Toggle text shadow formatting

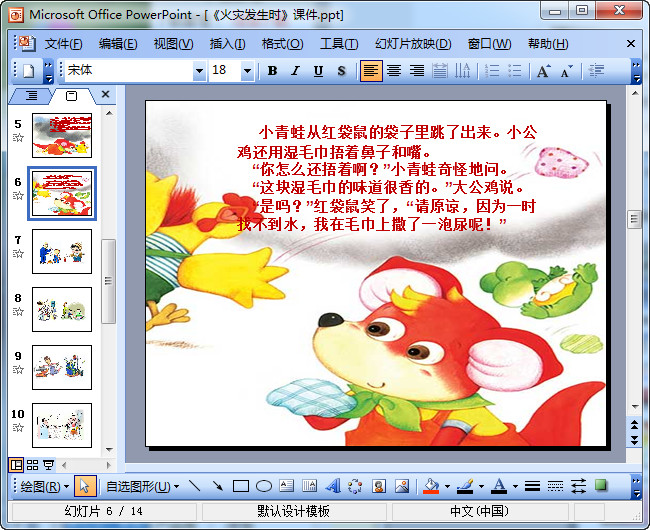(341, 71)
